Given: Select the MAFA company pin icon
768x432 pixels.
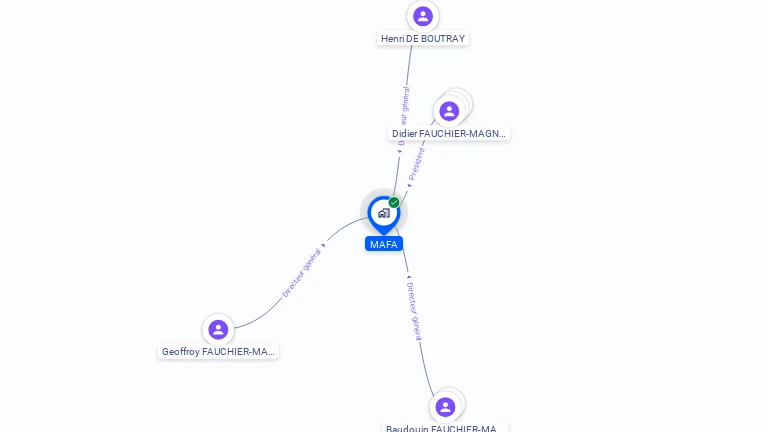Looking at the screenshot, I should pos(384,215).
